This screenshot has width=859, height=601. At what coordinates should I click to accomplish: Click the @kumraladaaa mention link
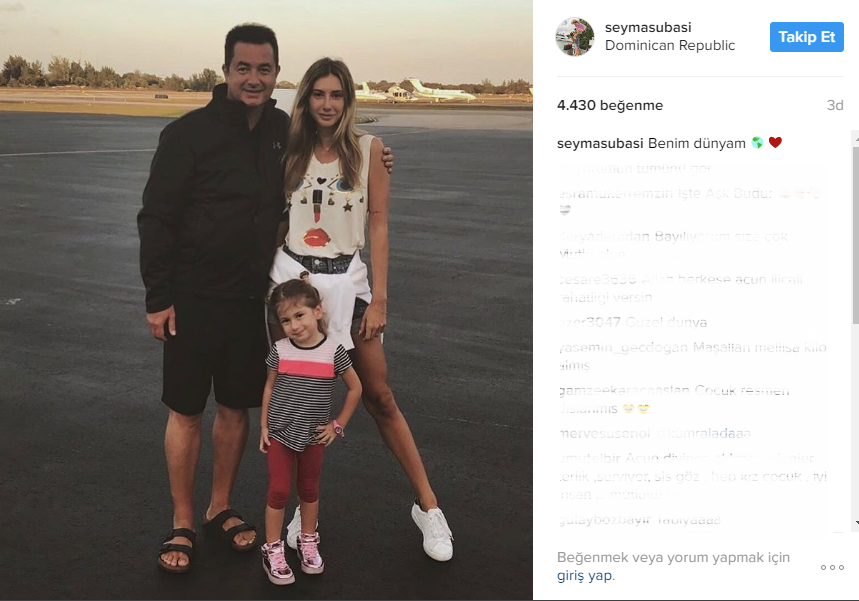click(x=703, y=433)
